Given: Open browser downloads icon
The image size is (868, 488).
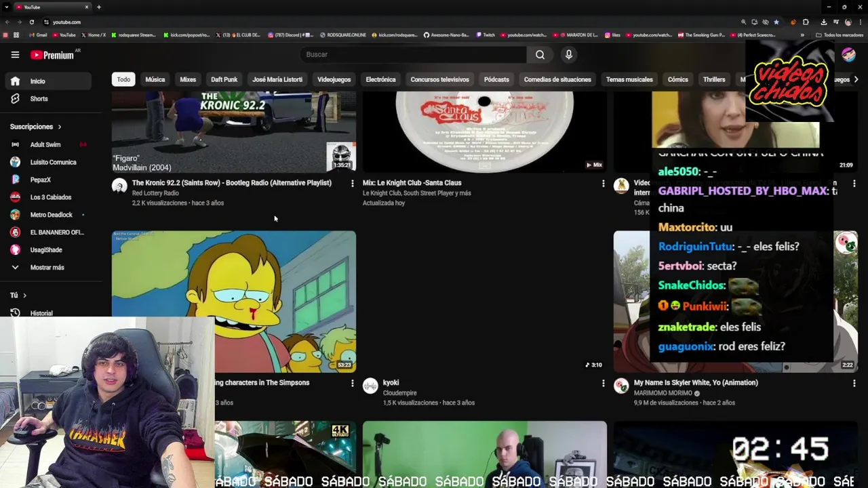Looking at the screenshot, I should [823, 22].
